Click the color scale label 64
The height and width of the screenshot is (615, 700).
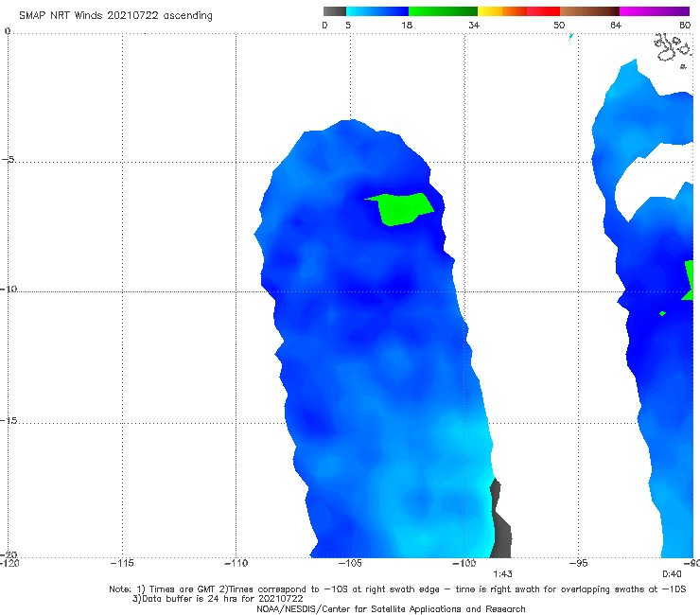616,25
